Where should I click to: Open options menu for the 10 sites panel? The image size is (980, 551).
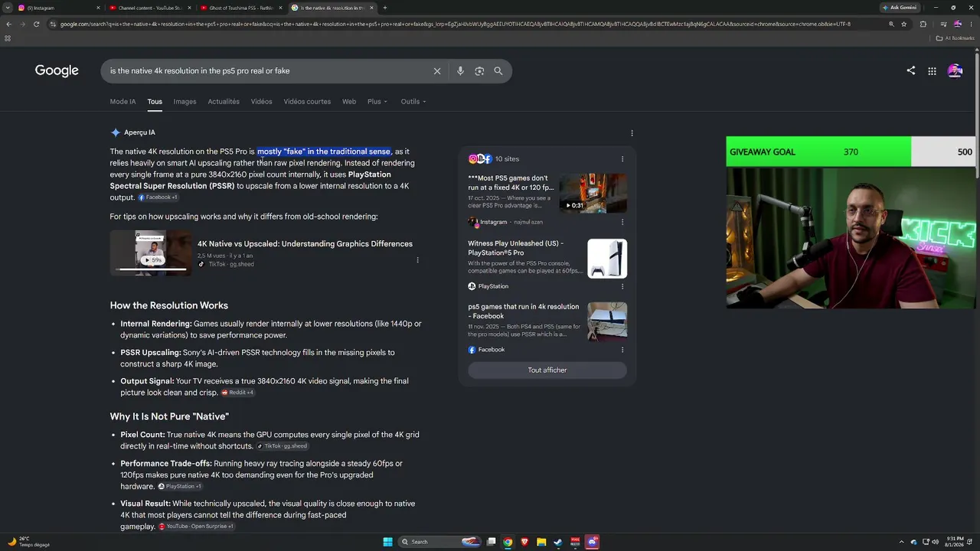coord(622,159)
